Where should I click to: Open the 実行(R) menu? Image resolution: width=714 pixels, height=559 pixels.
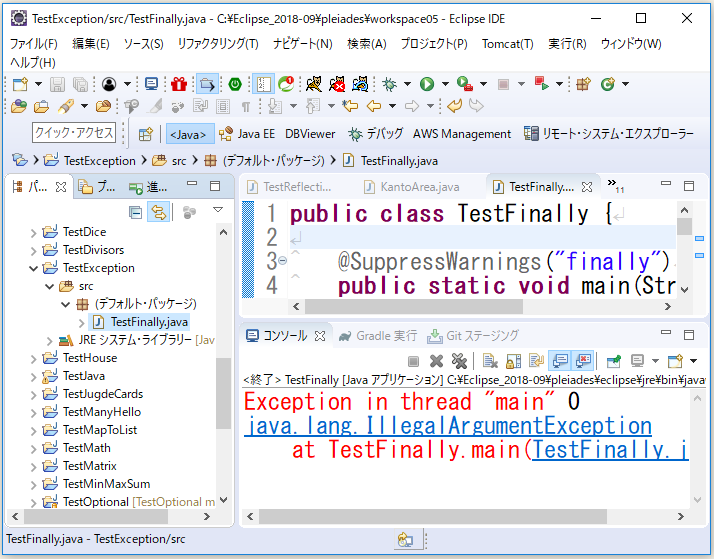[567, 44]
